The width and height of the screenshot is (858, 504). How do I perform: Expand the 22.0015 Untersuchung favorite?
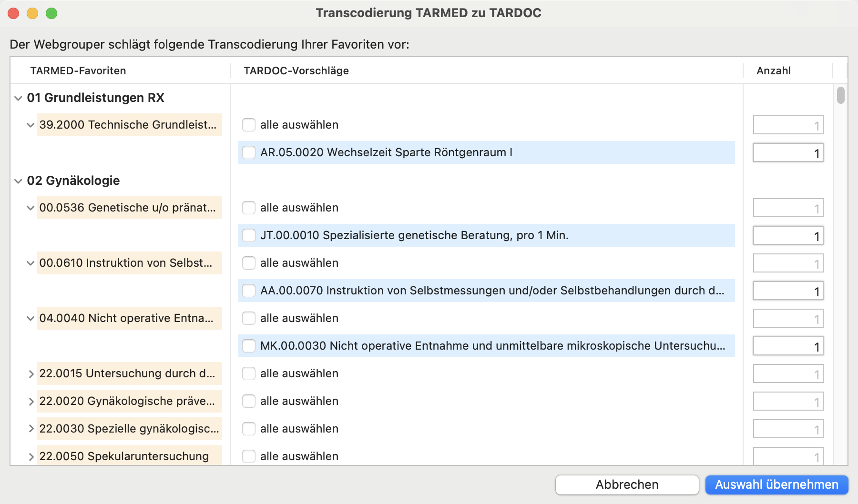31,373
